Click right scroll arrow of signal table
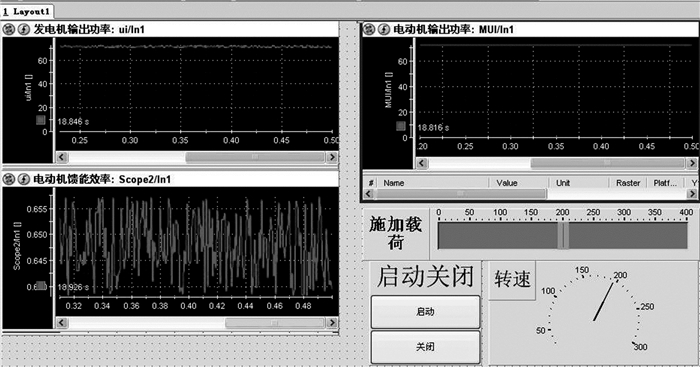Image resolution: width=700 pixels, height=367 pixels. point(692,194)
